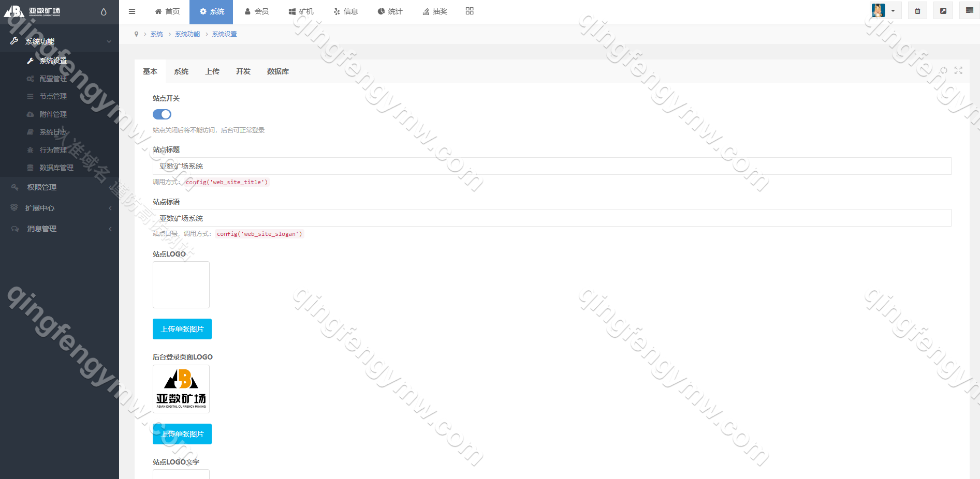The image size is (980, 479).
Task: Expand the 消息管理 sidebar section
Action: [x=60, y=229]
